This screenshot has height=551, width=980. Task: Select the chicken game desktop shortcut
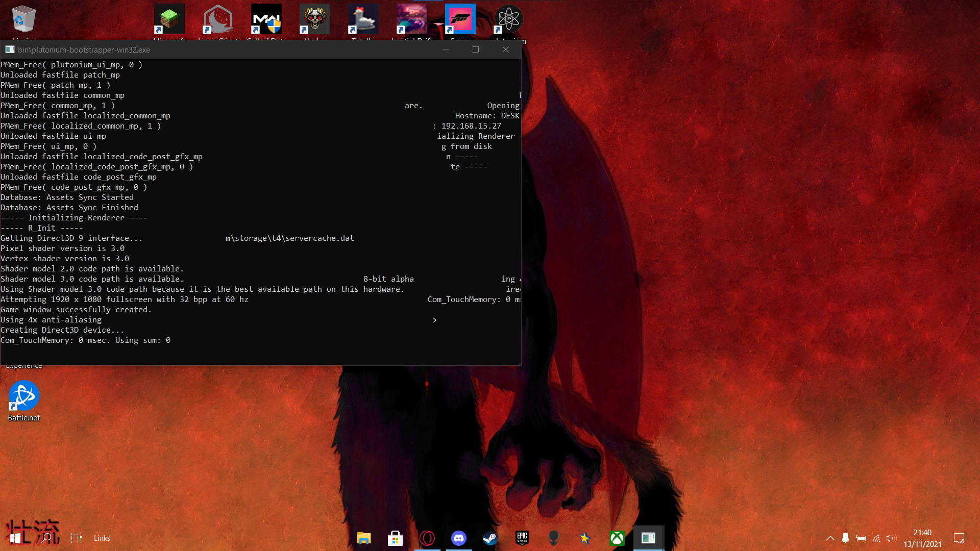pyautogui.click(x=363, y=19)
